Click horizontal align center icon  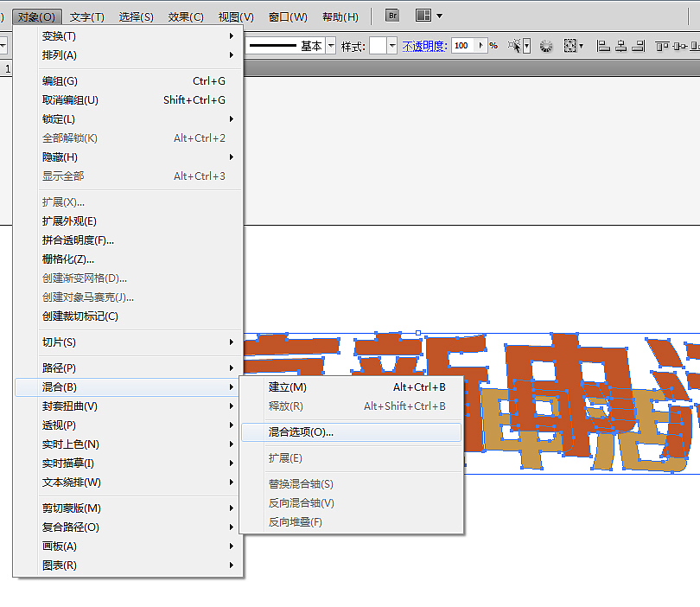[621, 46]
